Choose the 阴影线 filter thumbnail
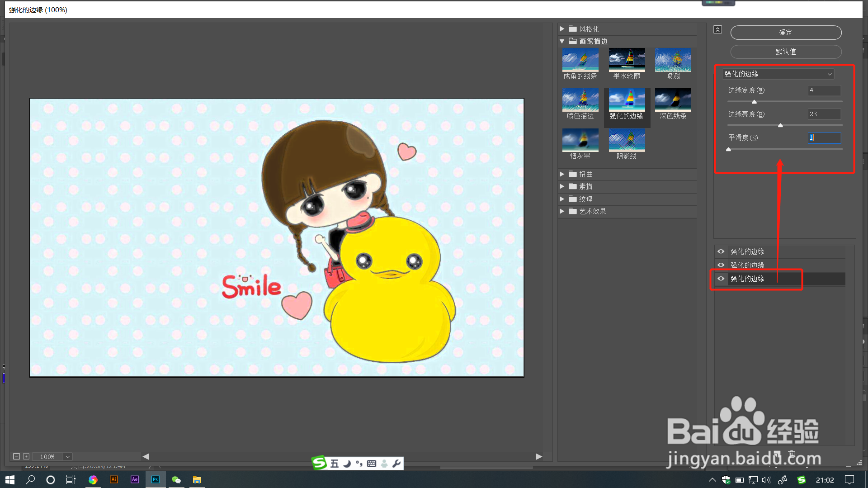Screen dimensions: 868x488 [x=627, y=140]
